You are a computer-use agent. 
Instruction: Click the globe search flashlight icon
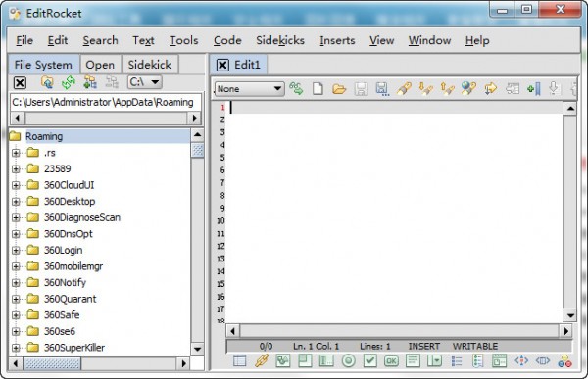coord(468,89)
